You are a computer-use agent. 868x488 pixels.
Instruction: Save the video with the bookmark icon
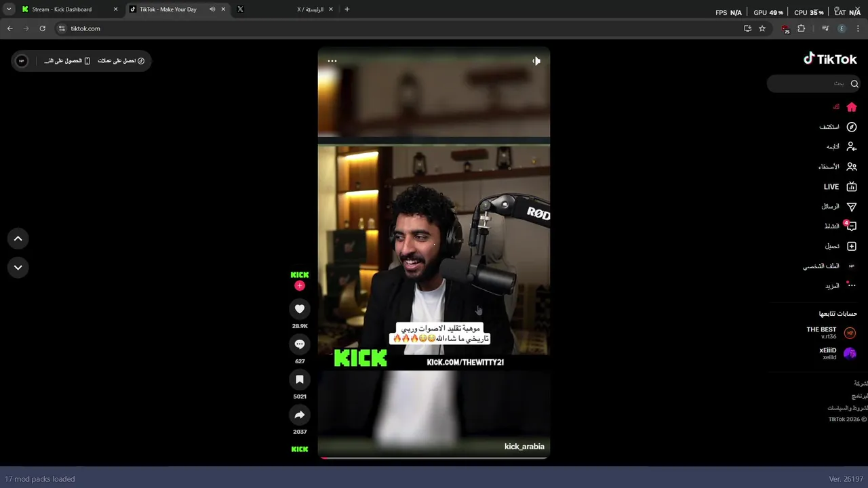[x=300, y=380]
